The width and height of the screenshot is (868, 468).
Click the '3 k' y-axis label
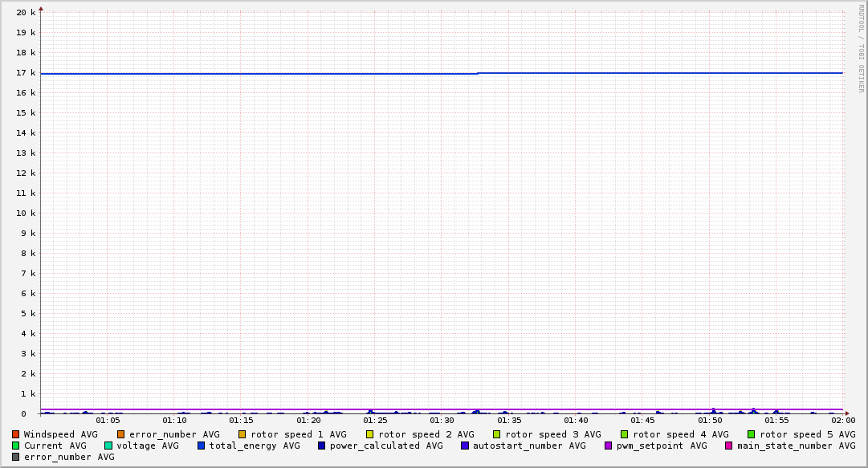(x=28, y=353)
